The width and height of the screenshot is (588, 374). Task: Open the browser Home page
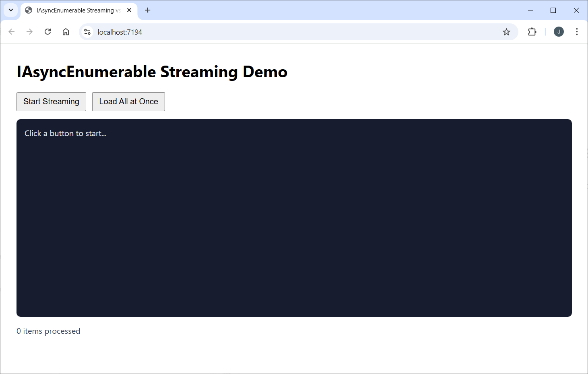click(66, 31)
